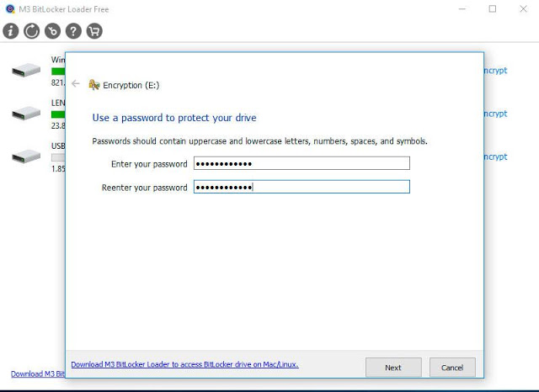Screen dimensions: 539x392
Task: Click the M3 BitLocker Loader title icon
Action: pos(10,9)
